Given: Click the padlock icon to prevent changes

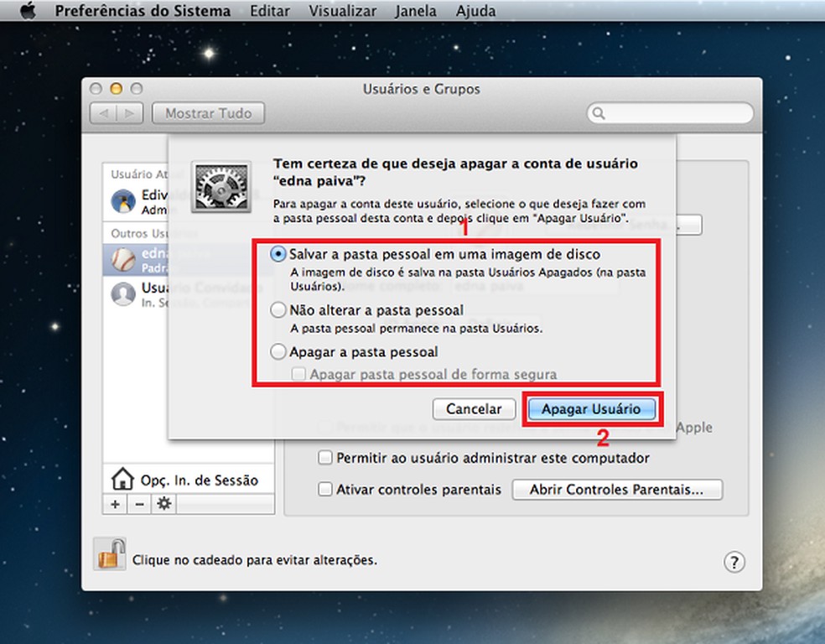Looking at the screenshot, I should tap(110, 554).
